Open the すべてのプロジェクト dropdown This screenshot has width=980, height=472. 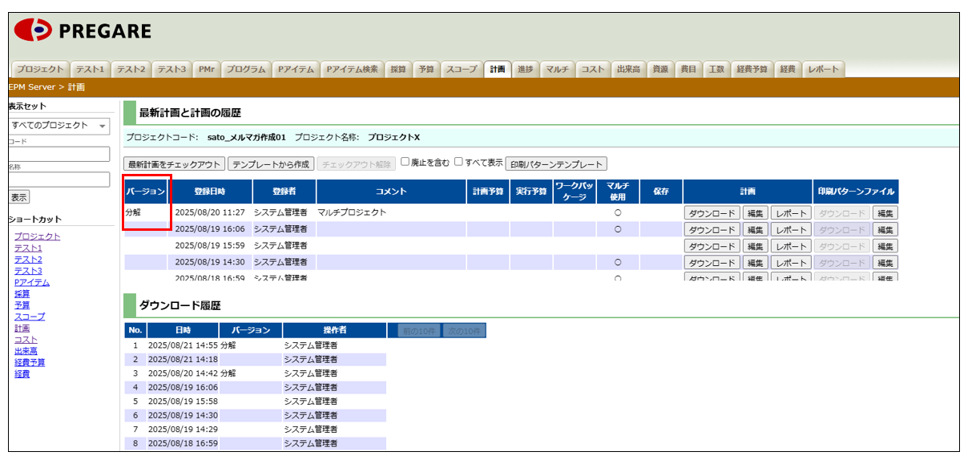tap(59, 126)
